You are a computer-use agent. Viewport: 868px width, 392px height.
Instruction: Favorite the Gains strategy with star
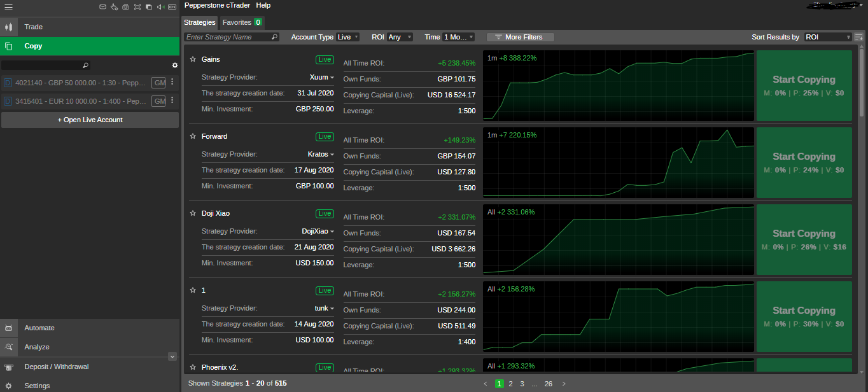pos(193,59)
